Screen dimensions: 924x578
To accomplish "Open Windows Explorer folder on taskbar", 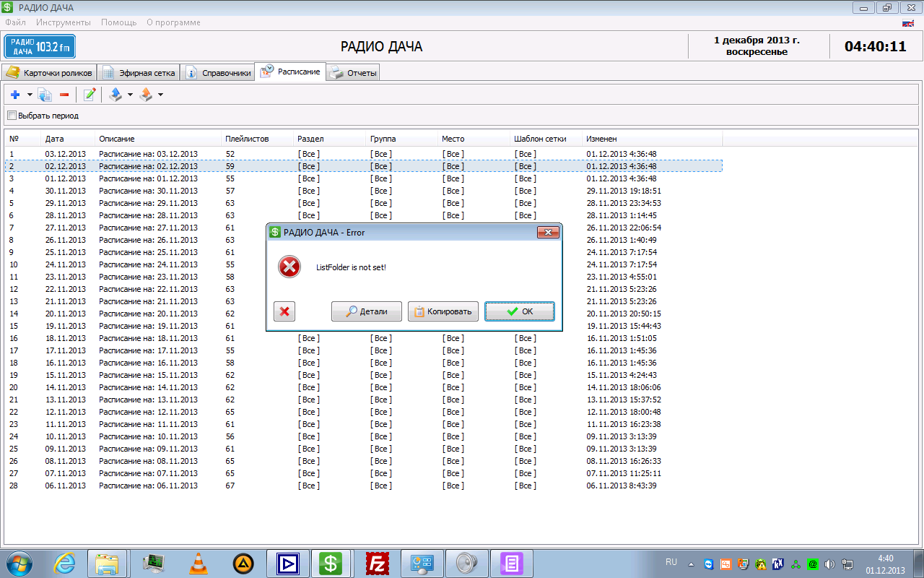I will click(x=108, y=563).
